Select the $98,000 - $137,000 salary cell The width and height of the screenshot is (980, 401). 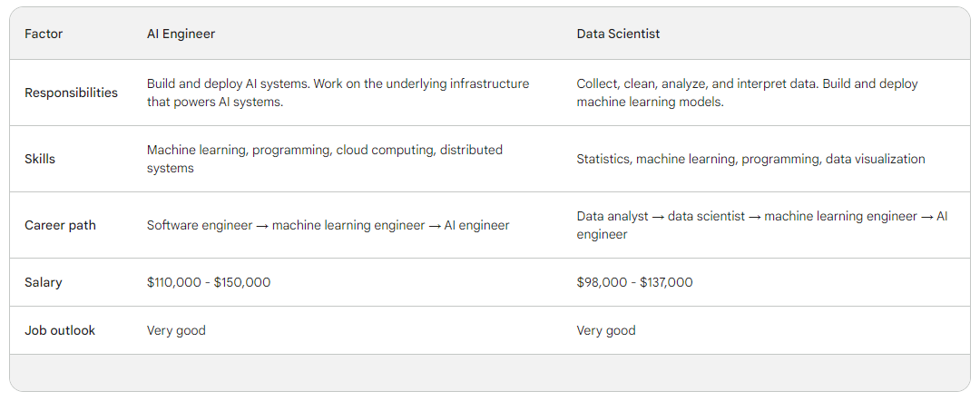(634, 282)
